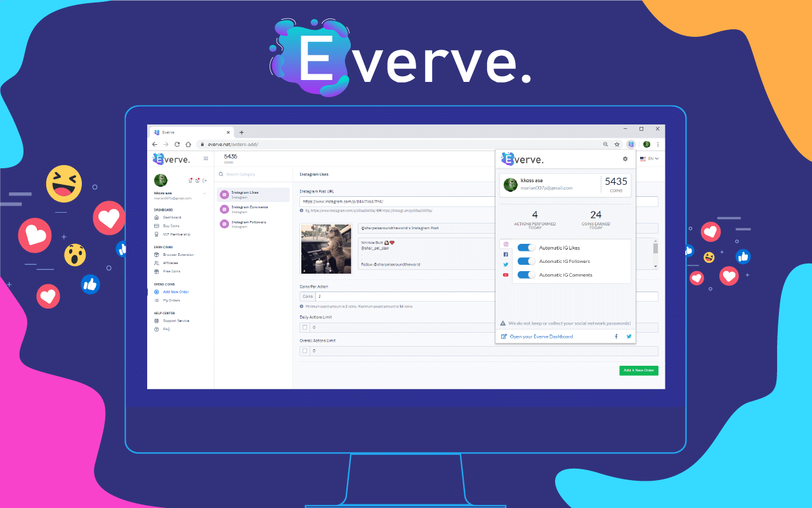Select the Facebook tab icon beside toggles
The image size is (812, 508).
point(506,255)
